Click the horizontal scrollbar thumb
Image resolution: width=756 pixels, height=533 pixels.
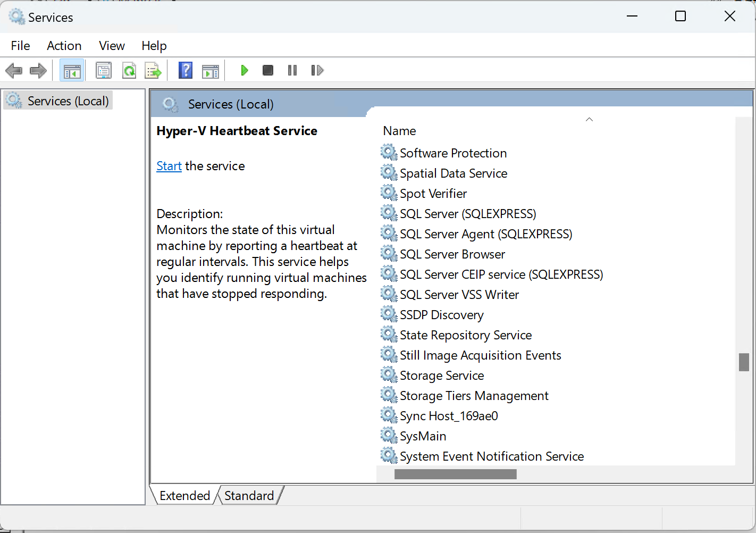pos(455,474)
